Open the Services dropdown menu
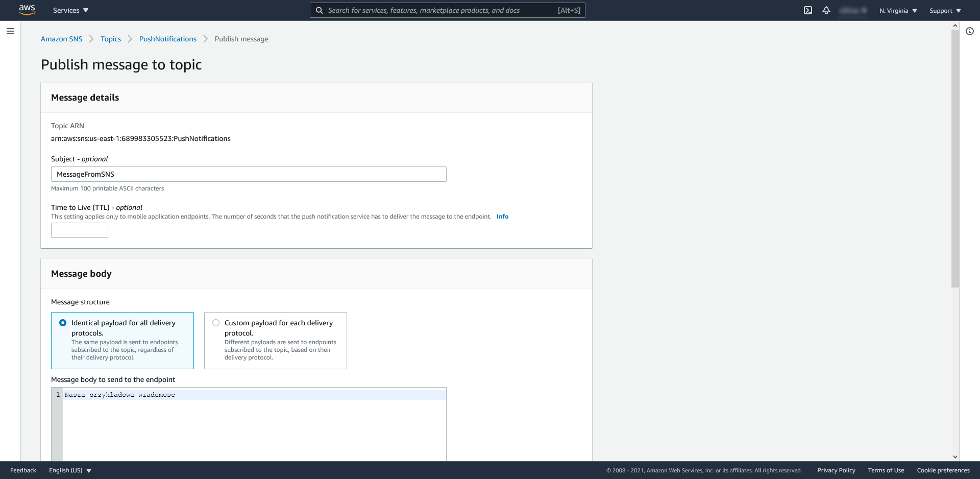The height and width of the screenshot is (479, 980). click(x=70, y=10)
